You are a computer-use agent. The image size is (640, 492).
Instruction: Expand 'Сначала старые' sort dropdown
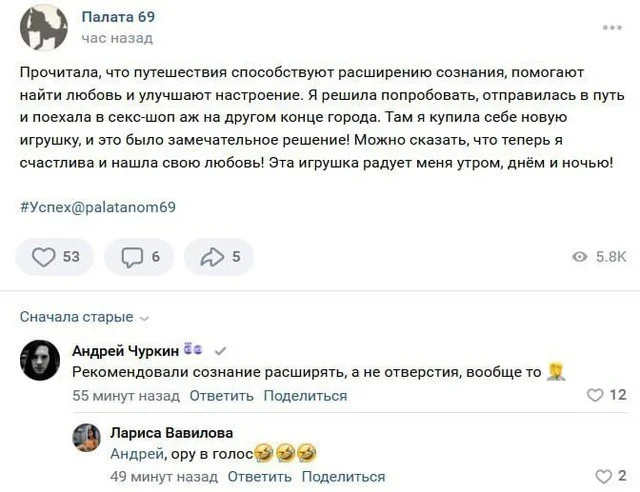click(84, 317)
